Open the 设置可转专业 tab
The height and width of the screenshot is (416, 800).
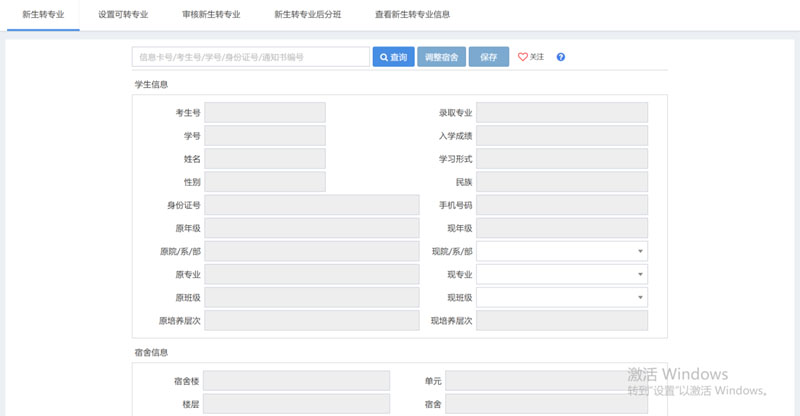123,15
